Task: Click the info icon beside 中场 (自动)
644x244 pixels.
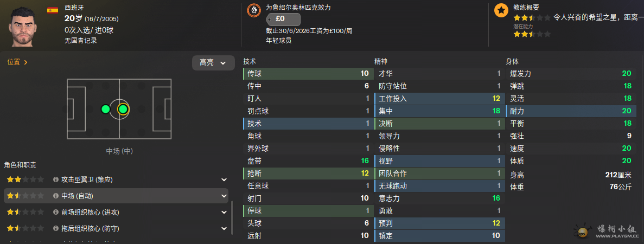Action: tap(56, 196)
